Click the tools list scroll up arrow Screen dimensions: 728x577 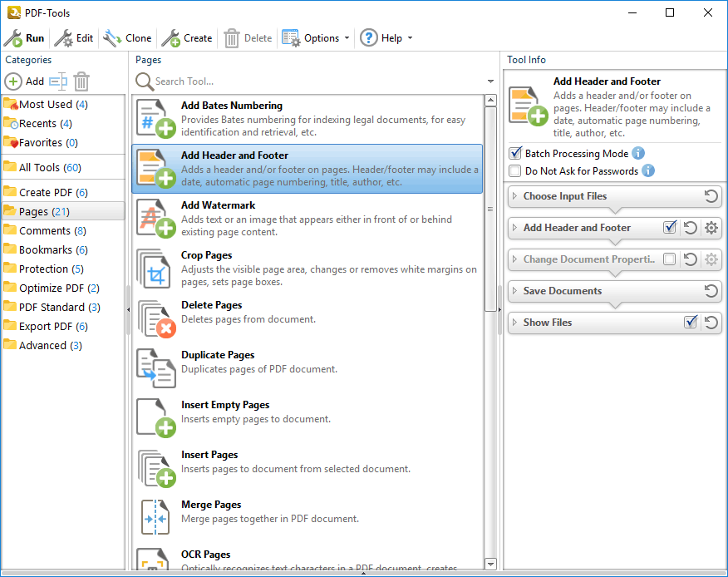[490, 101]
